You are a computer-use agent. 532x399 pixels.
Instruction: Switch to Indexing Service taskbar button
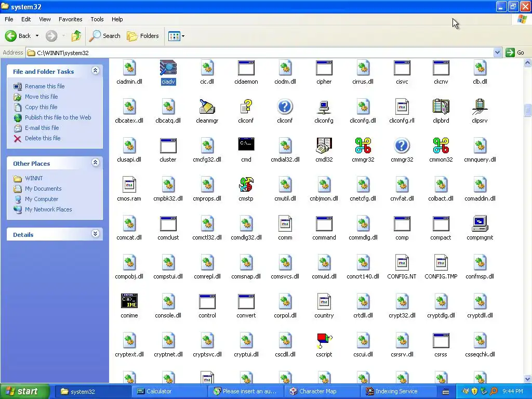pyautogui.click(x=398, y=391)
